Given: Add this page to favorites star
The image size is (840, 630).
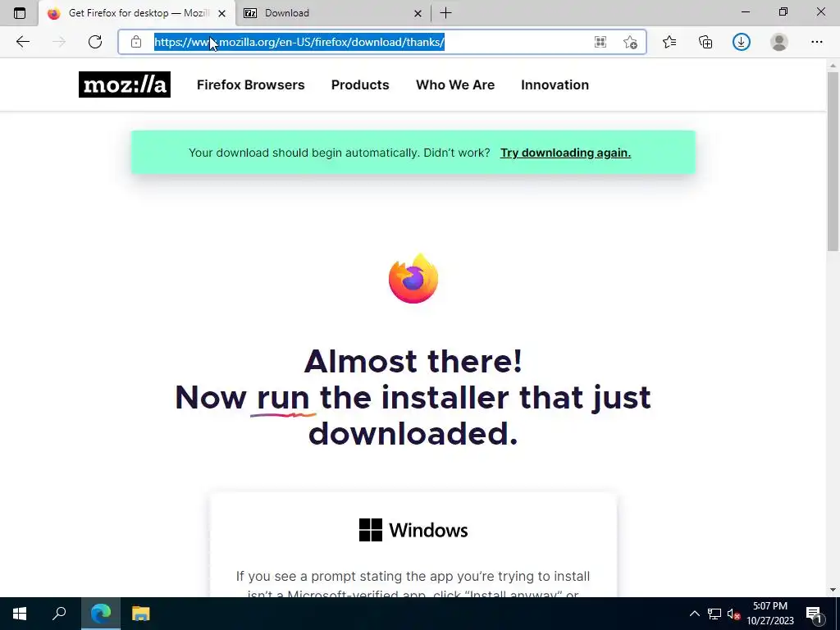Looking at the screenshot, I should coord(631,42).
